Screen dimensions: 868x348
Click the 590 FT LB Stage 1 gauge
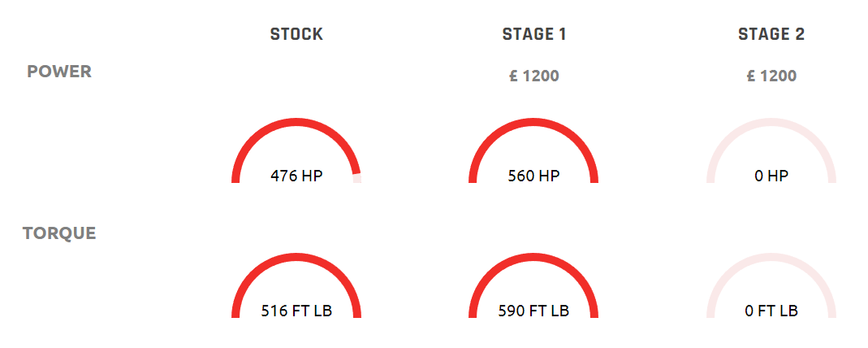(x=533, y=285)
